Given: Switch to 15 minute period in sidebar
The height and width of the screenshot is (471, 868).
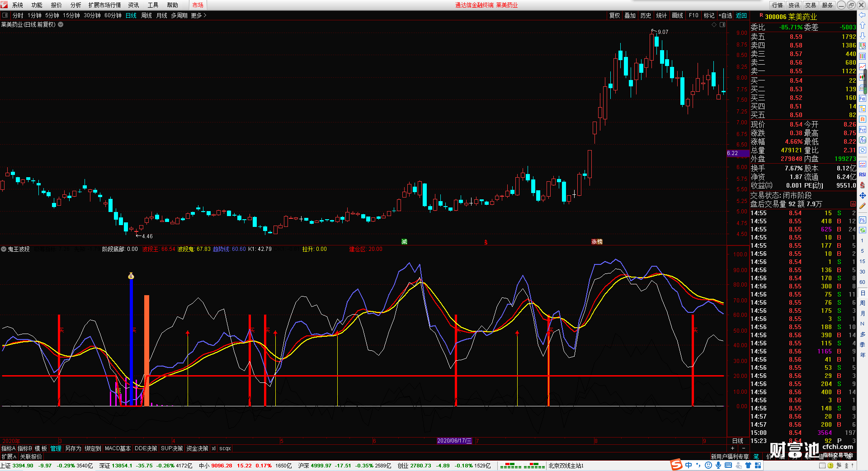Looking at the screenshot, I should point(862,261).
